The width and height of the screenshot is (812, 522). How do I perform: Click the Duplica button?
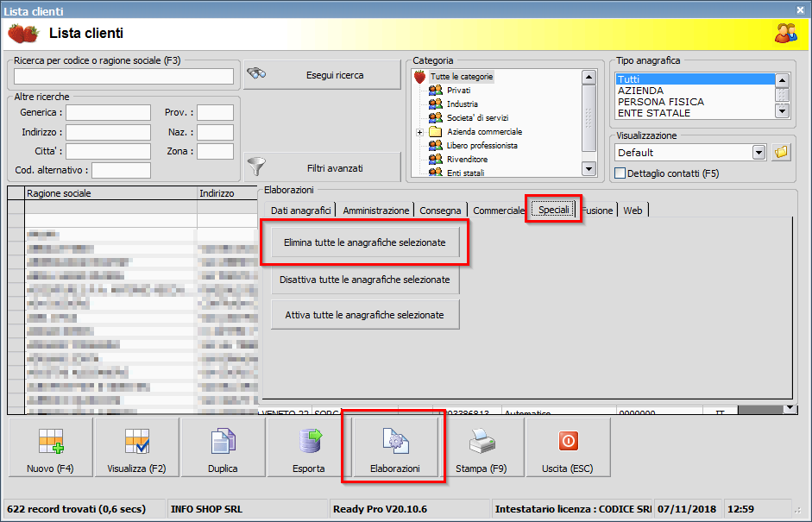pos(223,448)
